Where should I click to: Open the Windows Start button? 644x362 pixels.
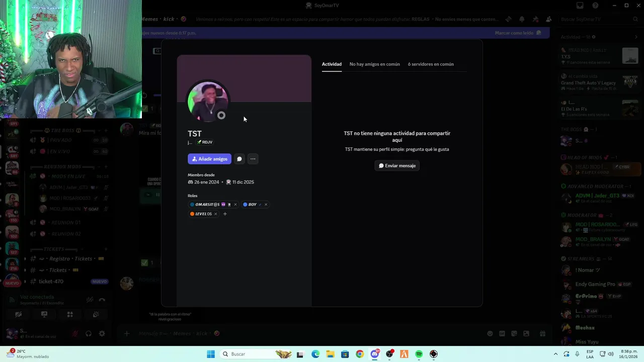211,354
